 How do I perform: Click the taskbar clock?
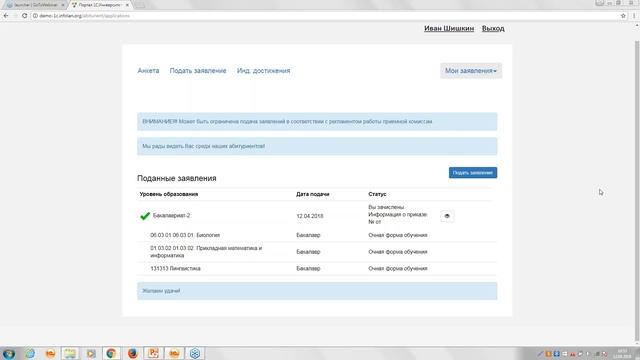[x=622, y=354]
